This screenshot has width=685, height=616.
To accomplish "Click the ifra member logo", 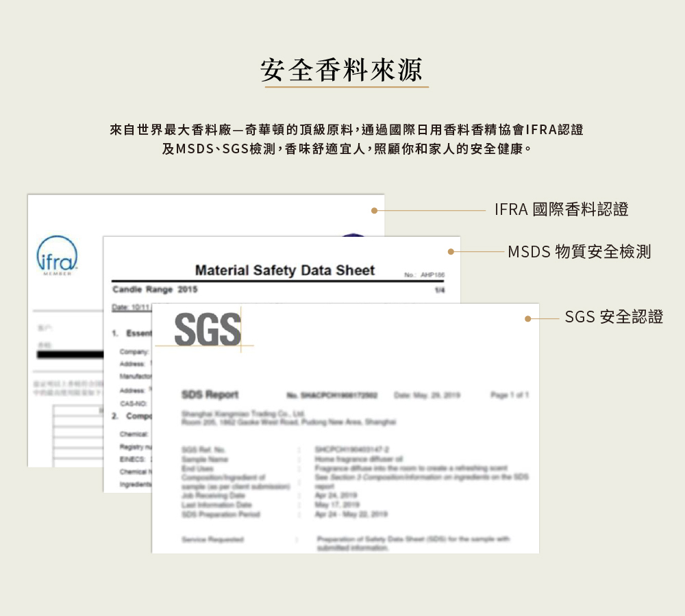I will [58, 256].
